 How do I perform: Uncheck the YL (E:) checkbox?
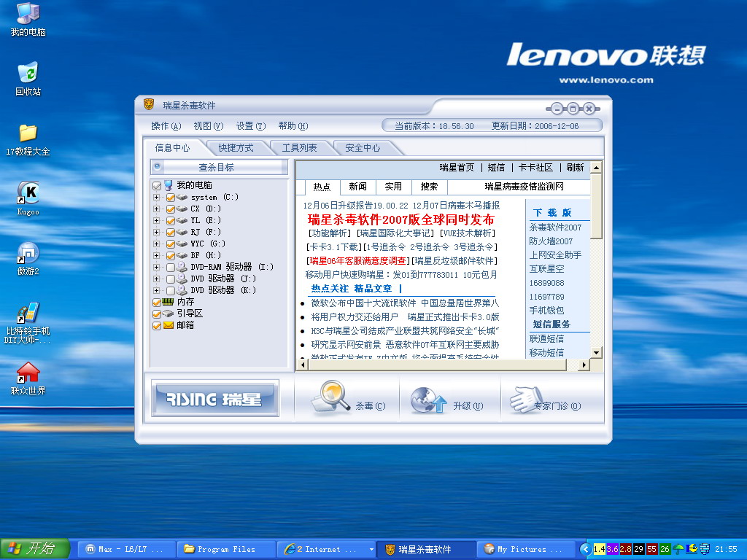[171, 220]
